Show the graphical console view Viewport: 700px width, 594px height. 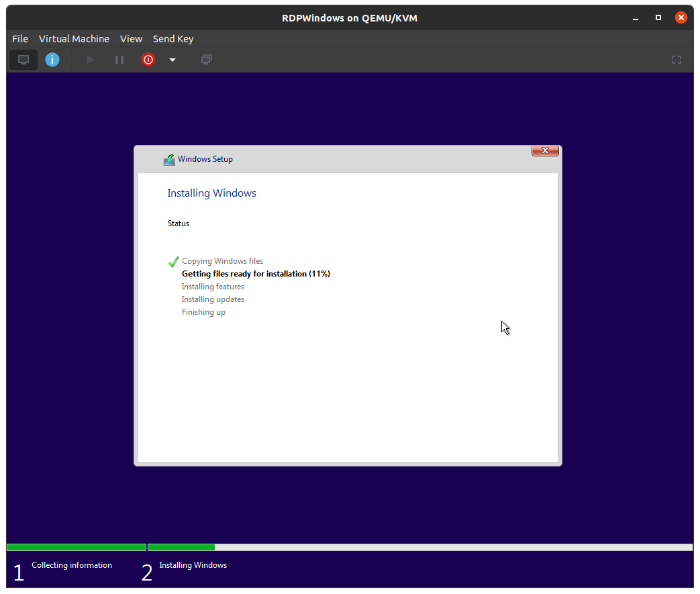23,60
